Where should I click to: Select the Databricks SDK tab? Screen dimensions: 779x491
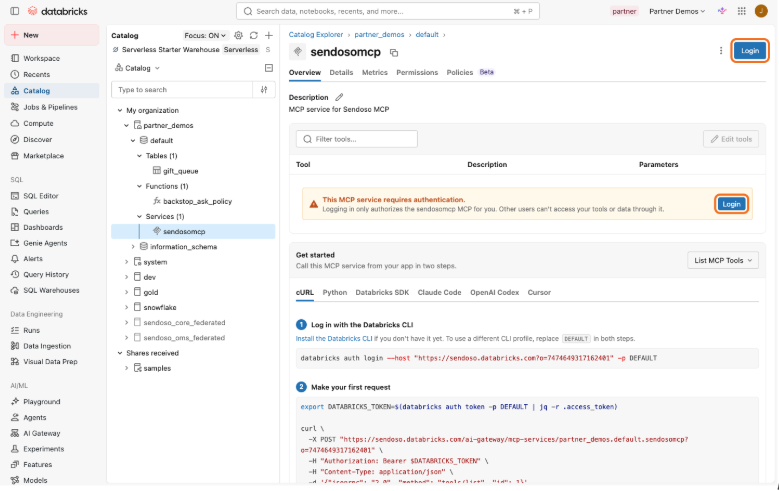point(382,292)
